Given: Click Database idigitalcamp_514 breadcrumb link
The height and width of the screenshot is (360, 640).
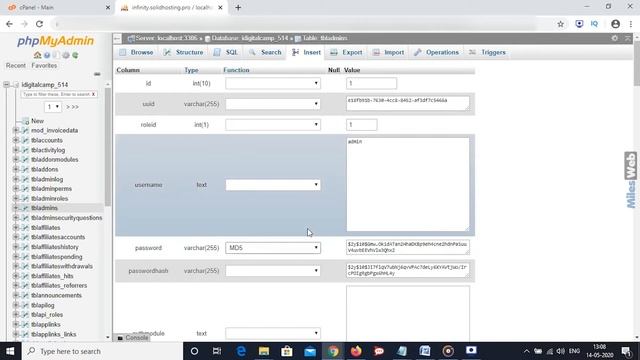Looking at the screenshot, I should click(249, 38).
